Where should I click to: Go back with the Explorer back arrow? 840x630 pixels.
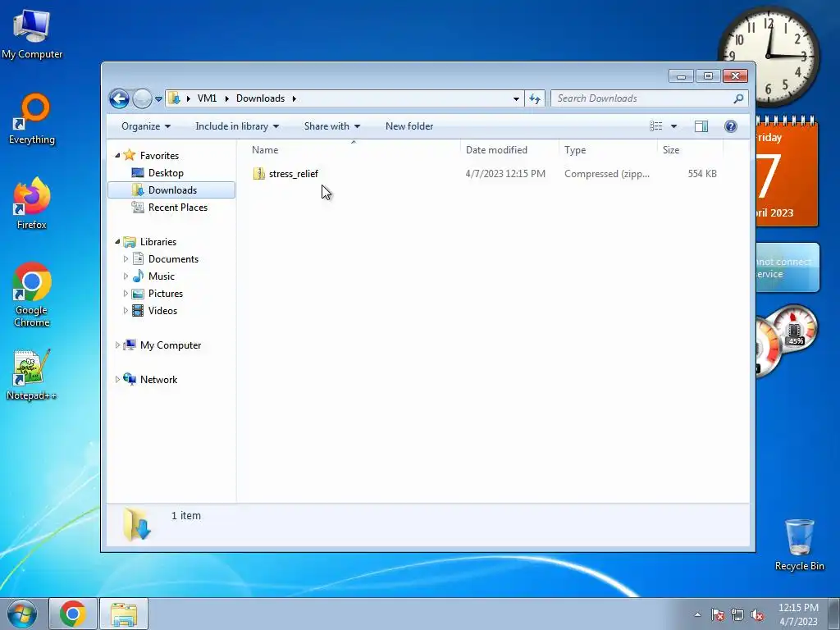[x=119, y=98]
